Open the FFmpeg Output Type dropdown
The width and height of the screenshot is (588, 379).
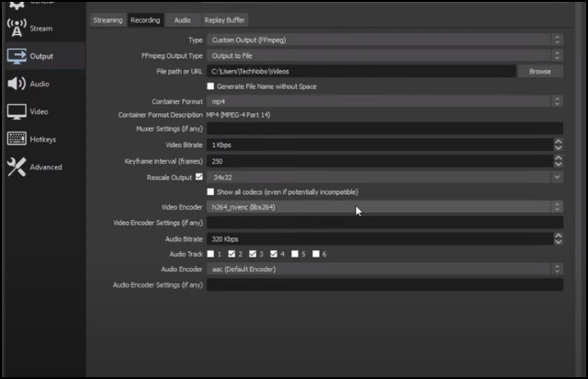(385, 55)
